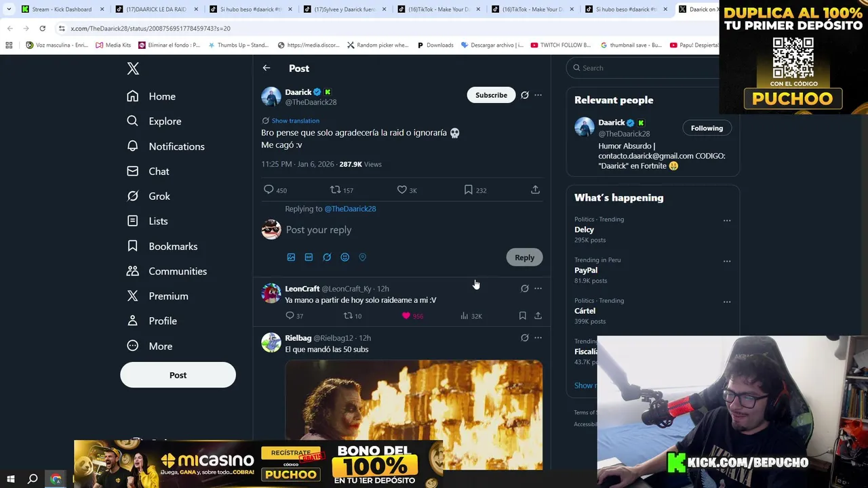Open more options on LeonCraft comment
This screenshot has height=488, width=868.
click(x=538, y=289)
